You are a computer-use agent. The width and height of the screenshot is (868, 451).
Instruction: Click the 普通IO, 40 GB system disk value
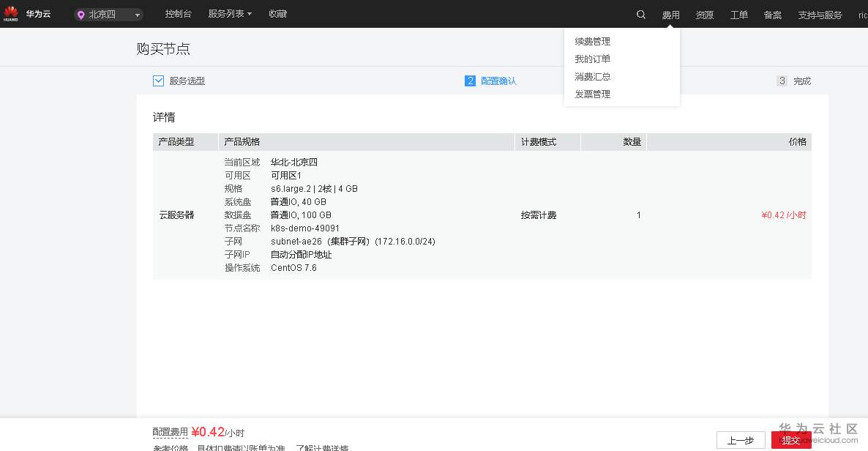tap(299, 201)
